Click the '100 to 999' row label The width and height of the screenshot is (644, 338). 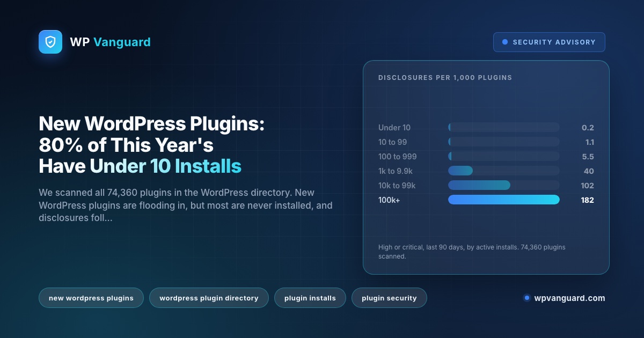pos(398,157)
